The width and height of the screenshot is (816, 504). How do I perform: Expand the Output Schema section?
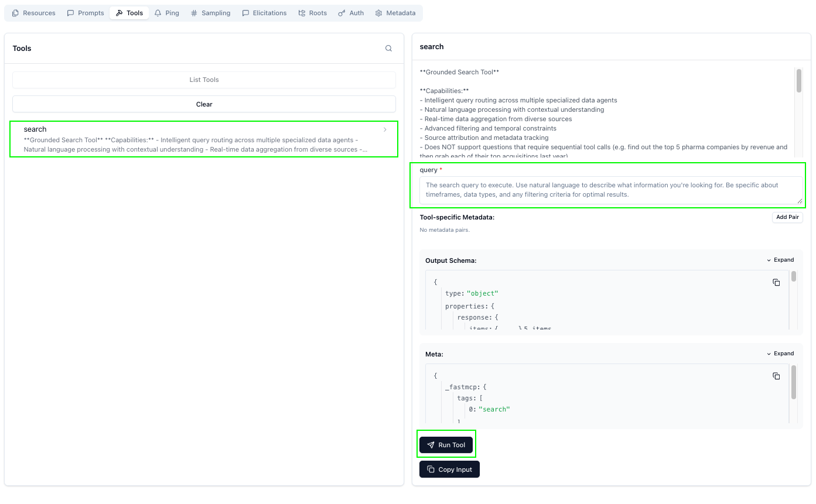[x=780, y=260]
